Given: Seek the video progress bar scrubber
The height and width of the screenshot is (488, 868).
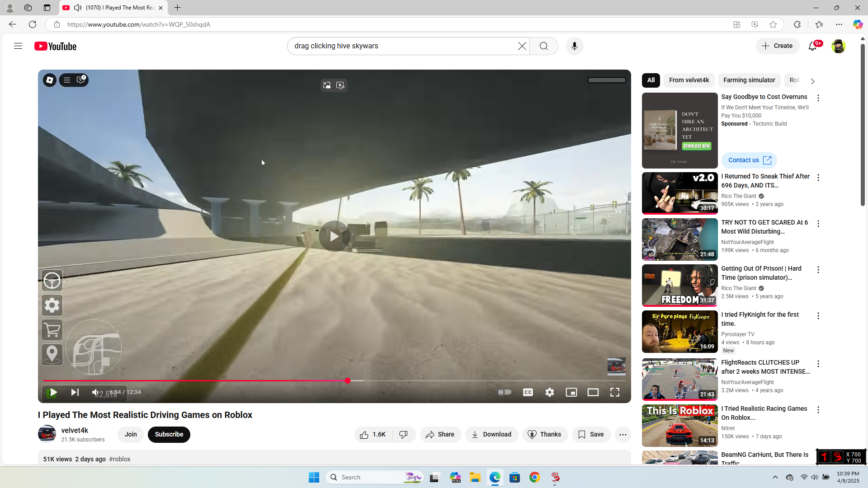Looking at the screenshot, I should (x=348, y=381).
